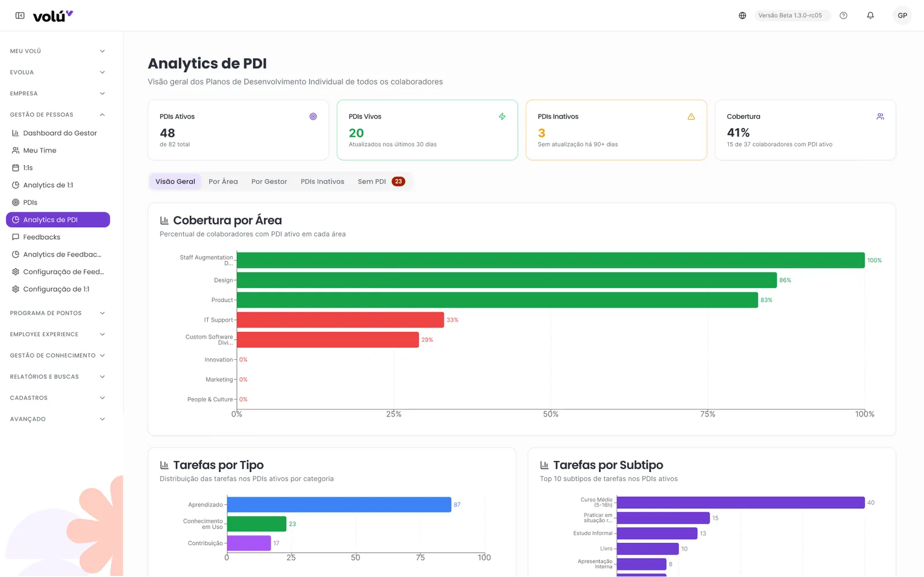Viewport: 924px width, 577px height.
Task: Open PDIs sidebar item
Action: coord(58,202)
